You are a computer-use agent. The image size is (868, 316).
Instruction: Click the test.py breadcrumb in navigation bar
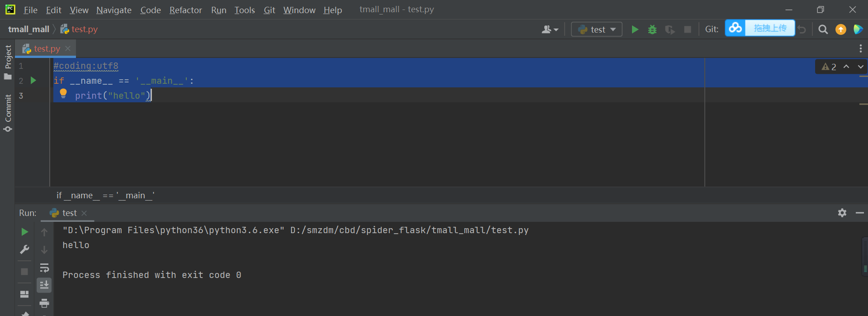pos(79,29)
